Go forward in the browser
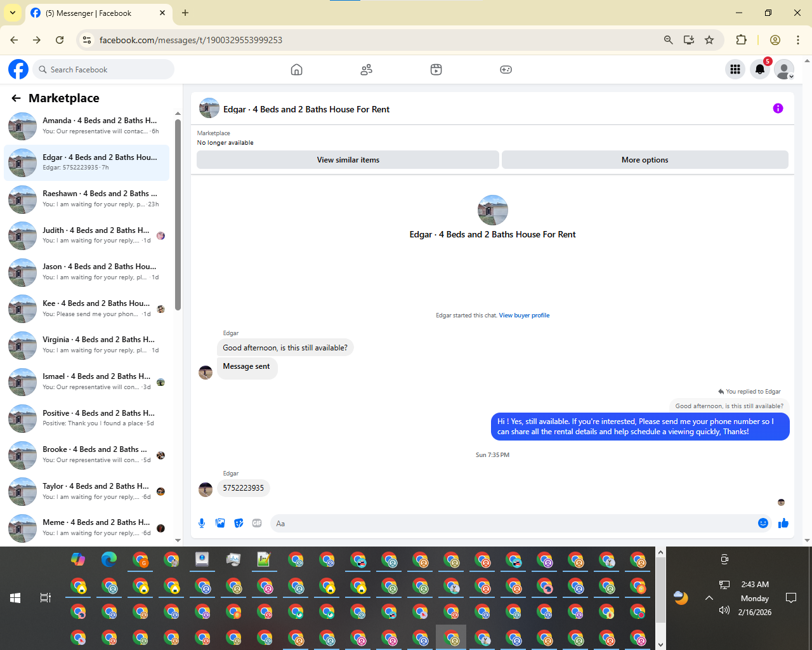Viewport: 812px width, 650px height. 37,40
